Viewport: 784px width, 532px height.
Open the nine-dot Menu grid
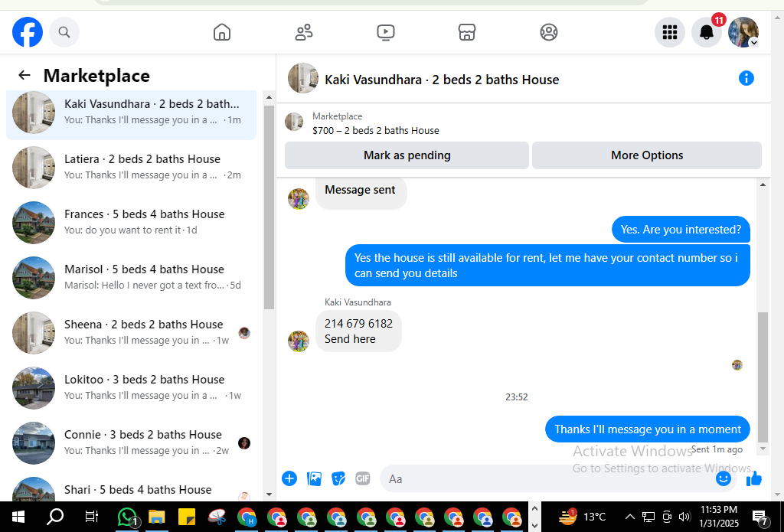coord(669,32)
